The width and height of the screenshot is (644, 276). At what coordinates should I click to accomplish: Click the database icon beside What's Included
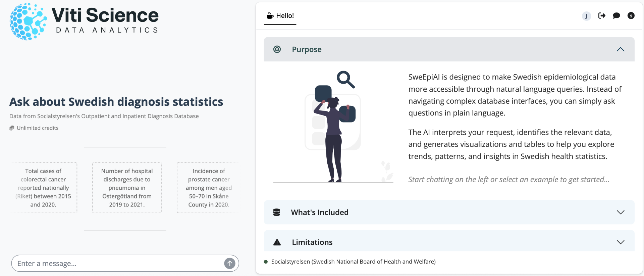point(277,212)
